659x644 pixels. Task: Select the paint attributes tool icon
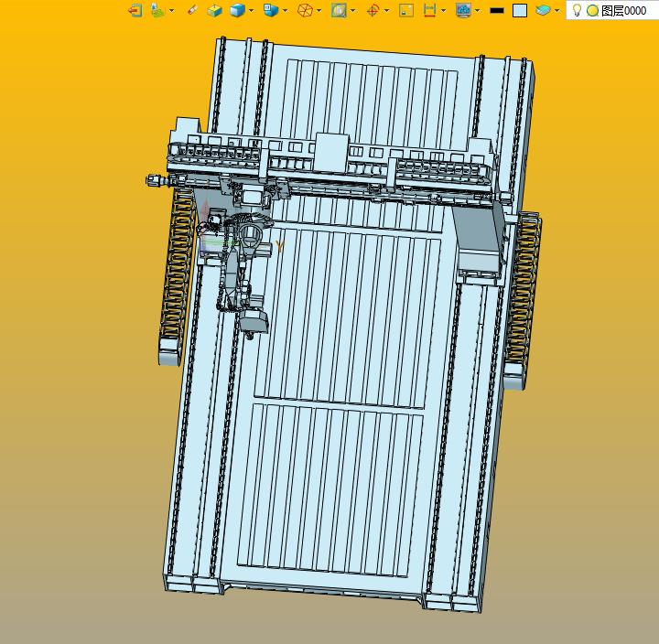click(x=157, y=10)
